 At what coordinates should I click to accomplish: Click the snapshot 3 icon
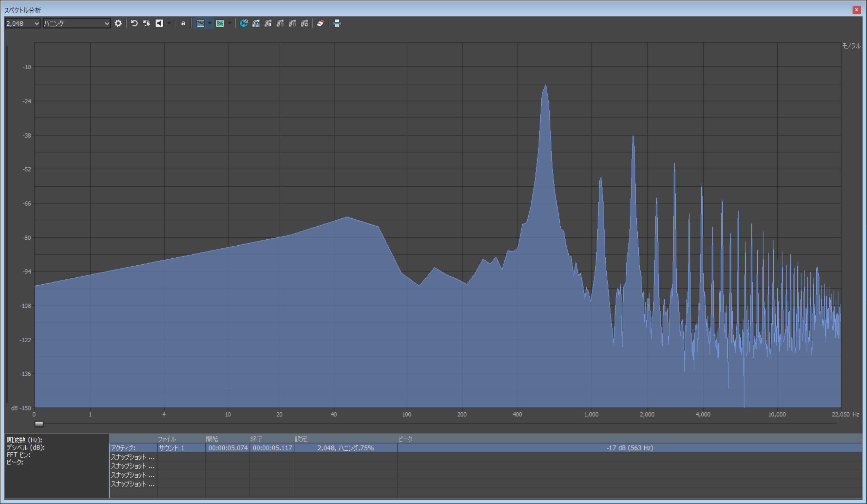pyautogui.click(x=292, y=24)
